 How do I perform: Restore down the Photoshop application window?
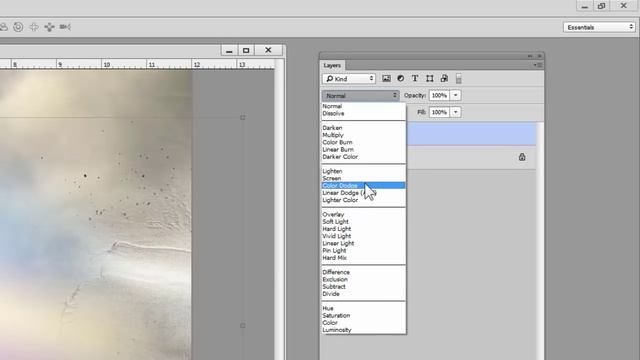(601, 6)
